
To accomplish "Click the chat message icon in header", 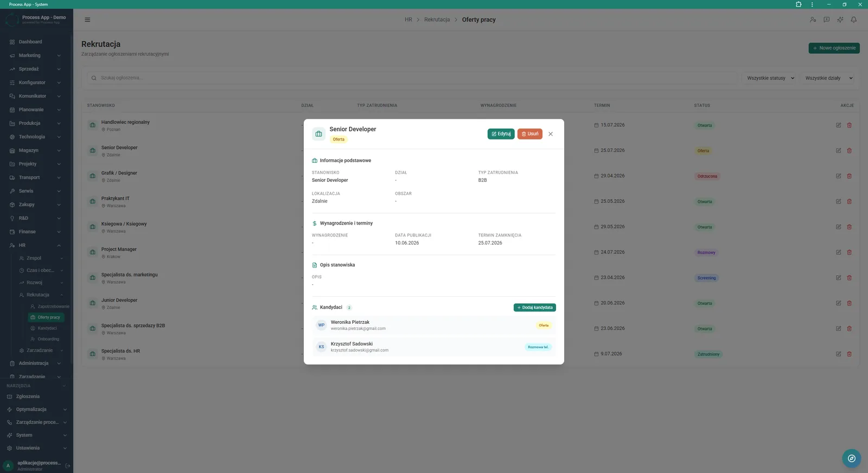I will click(x=826, y=20).
